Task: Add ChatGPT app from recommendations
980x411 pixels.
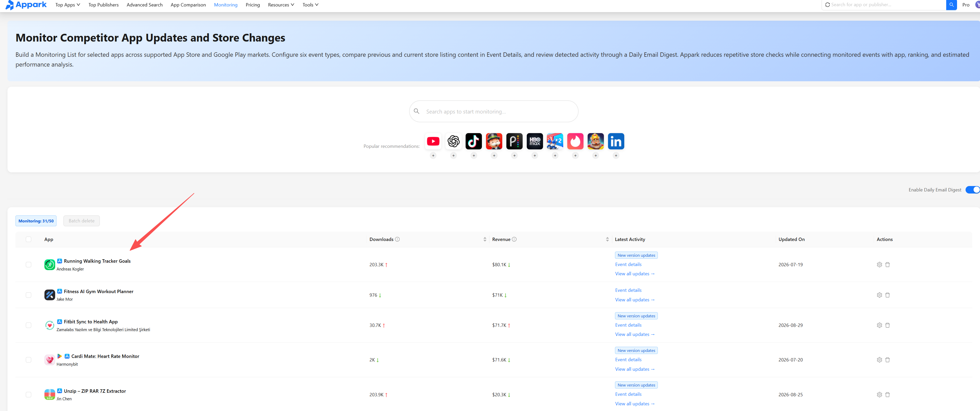Action: (453, 155)
